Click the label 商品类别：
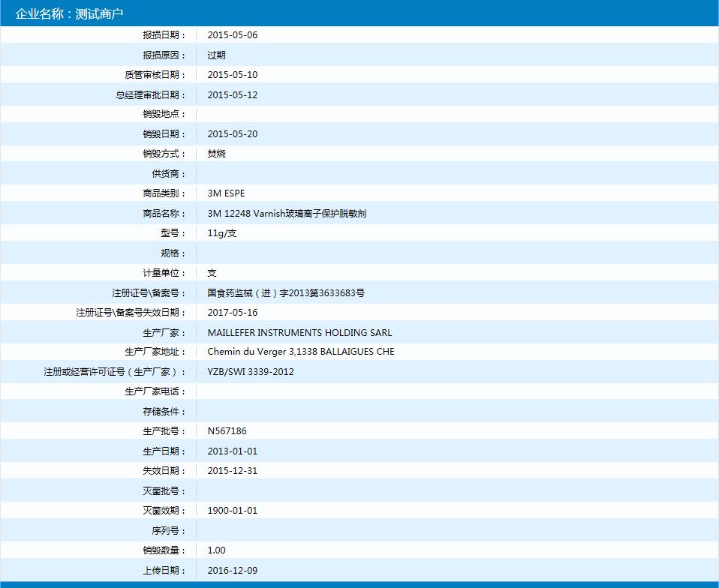 (164, 193)
